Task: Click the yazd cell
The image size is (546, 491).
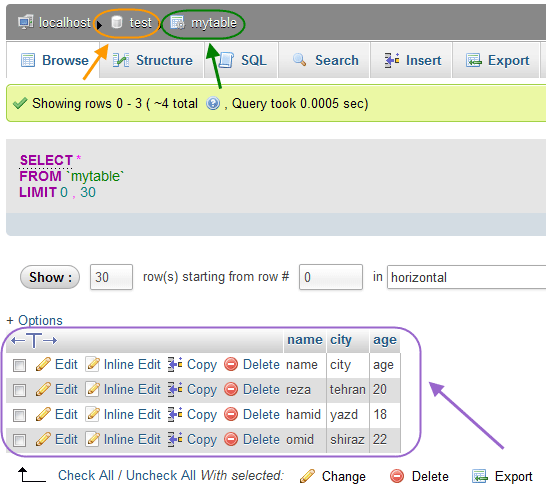Action: tap(348, 415)
